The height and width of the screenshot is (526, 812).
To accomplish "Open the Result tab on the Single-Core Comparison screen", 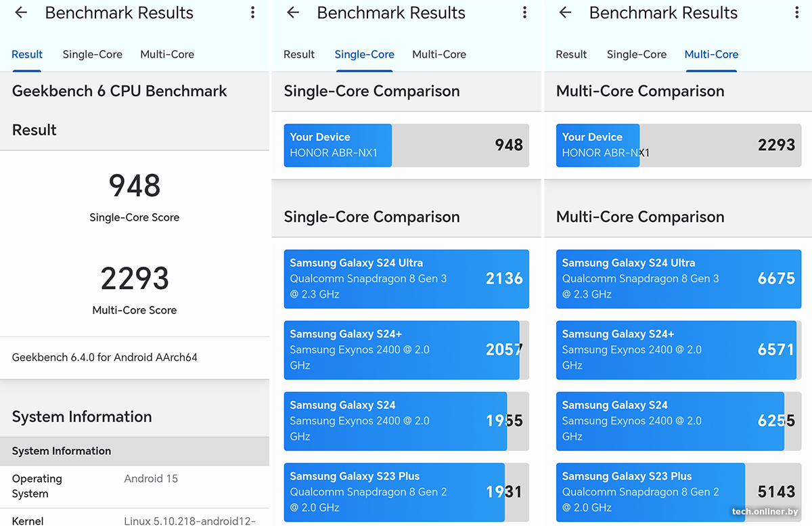I will click(299, 54).
